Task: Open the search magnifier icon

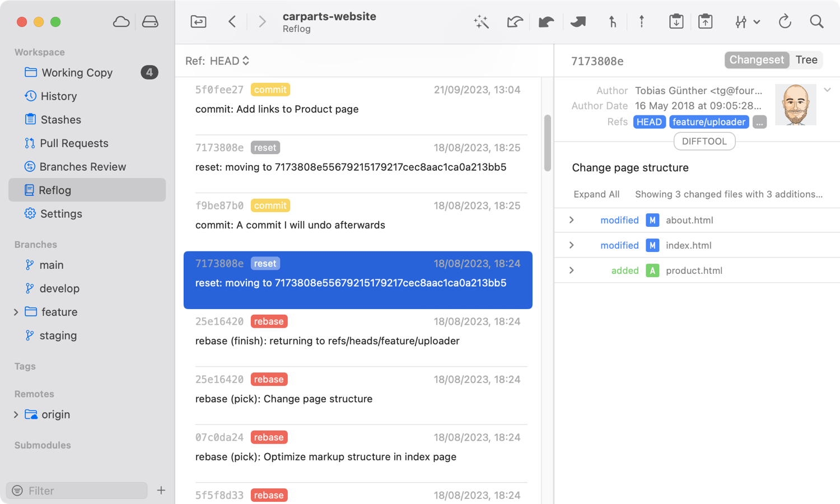Action: pos(816,22)
